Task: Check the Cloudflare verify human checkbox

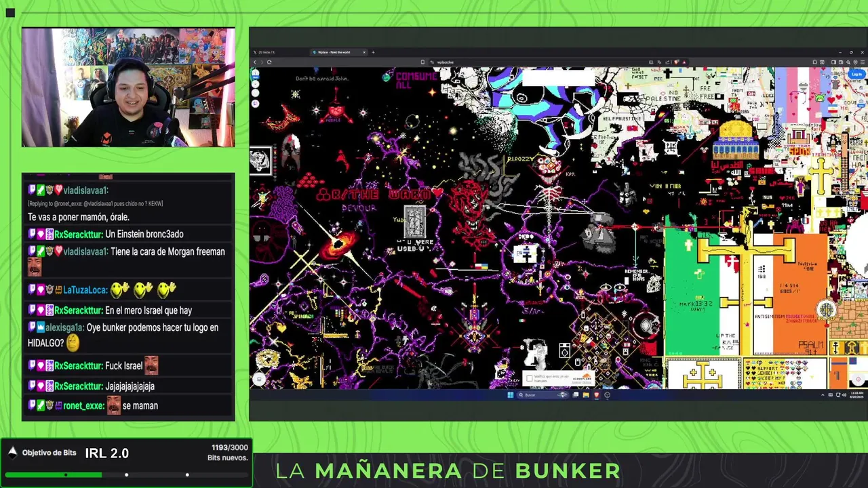Action: point(530,378)
